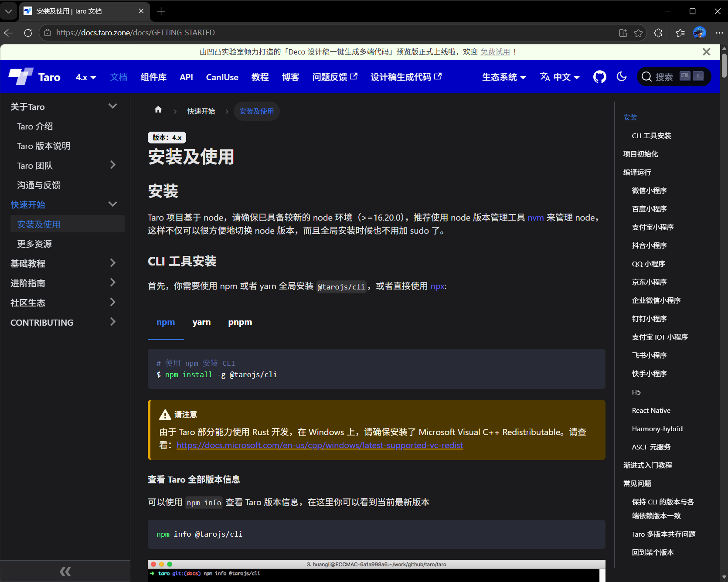Open 问题反馈 external link
The height and width of the screenshot is (582, 728).
(x=335, y=77)
